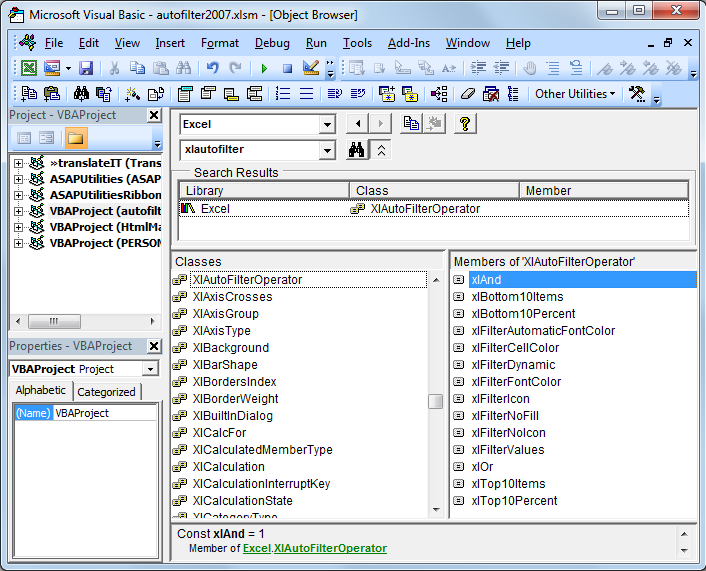Image resolution: width=706 pixels, height=571 pixels.
Task: Select xlOr in Members list
Action: (x=482, y=467)
